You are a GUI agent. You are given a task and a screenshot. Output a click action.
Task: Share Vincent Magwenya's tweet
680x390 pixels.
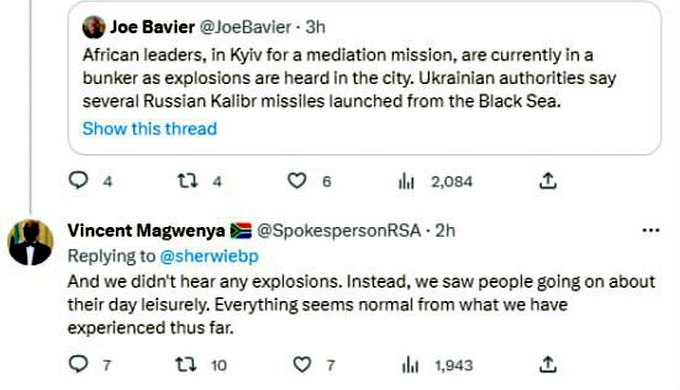[x=548, y=364]
